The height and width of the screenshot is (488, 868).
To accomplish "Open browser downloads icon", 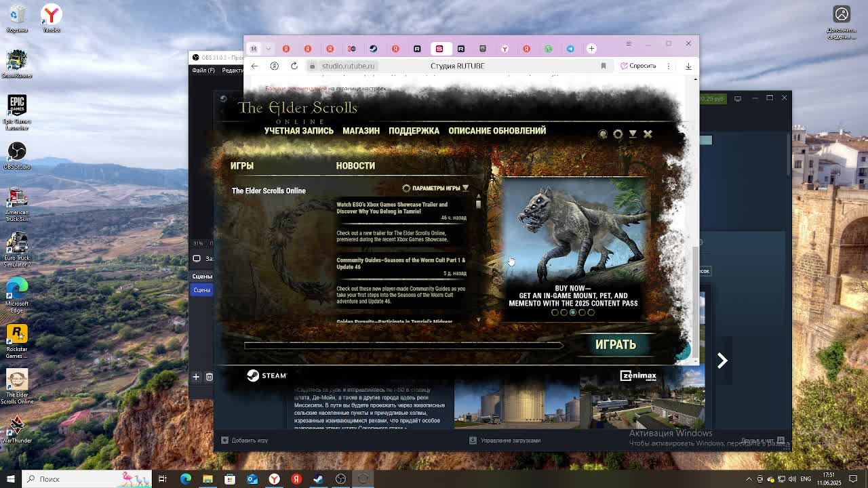I will 688,66.
